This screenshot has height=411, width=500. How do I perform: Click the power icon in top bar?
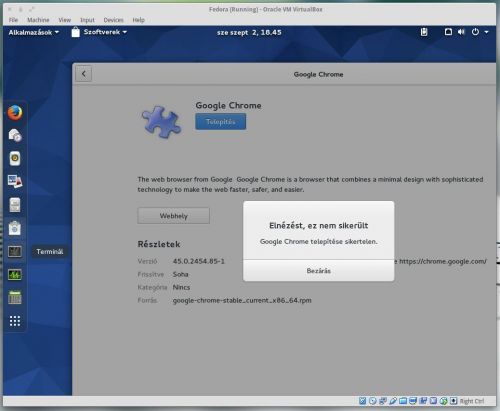click(475, 32)
